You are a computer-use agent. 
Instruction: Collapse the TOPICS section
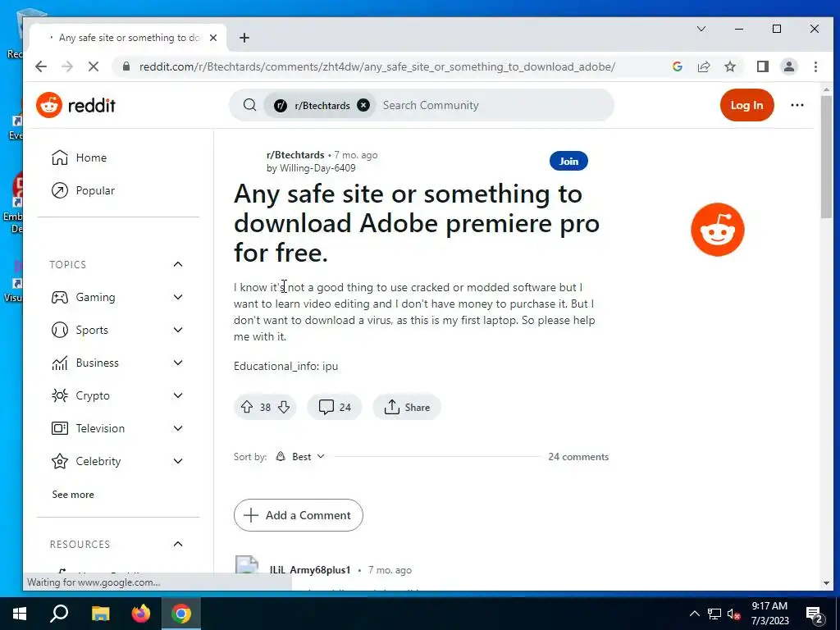coord(178,264)
